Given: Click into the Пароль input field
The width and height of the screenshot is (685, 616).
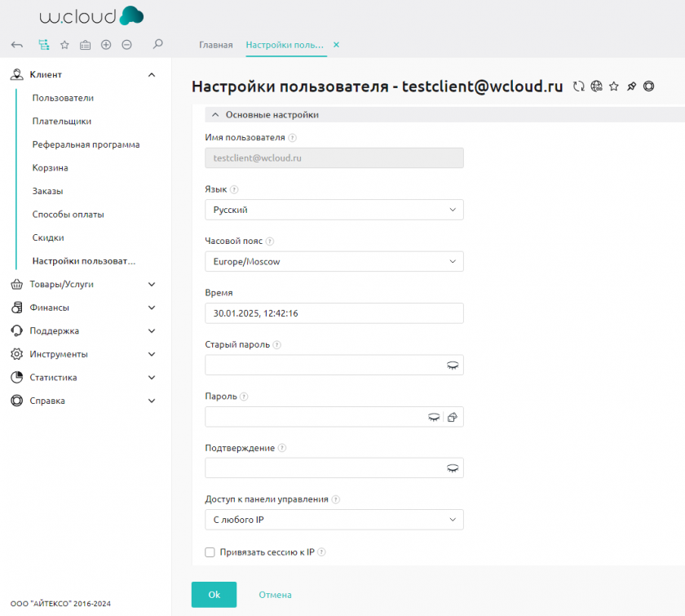Looking at the screenshot, I should point(314,417).
